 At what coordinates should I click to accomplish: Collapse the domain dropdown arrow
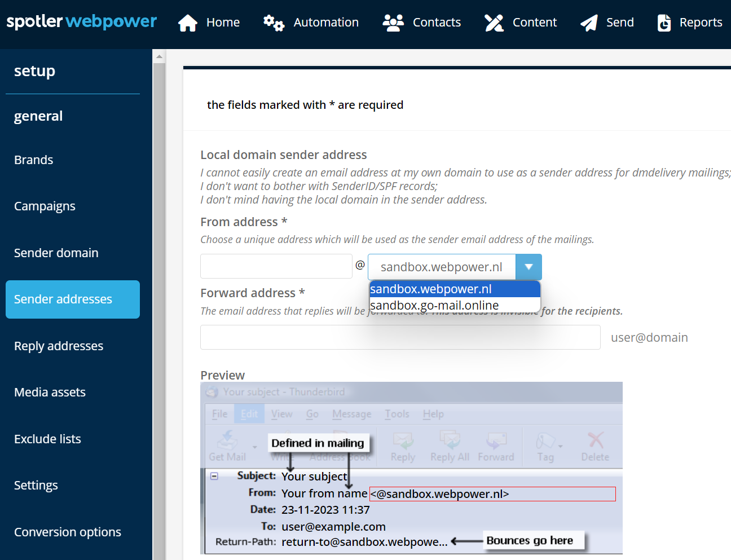tap(529, 267)
